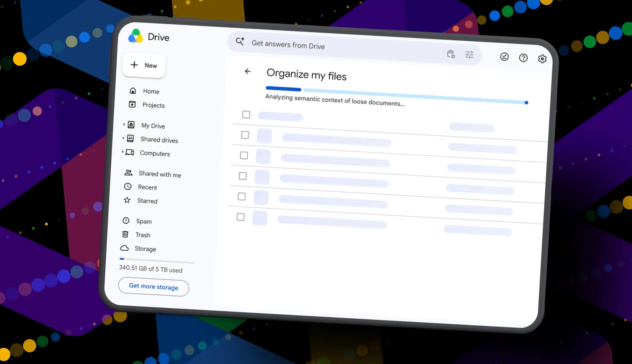Viewport: 632px width, 364px height.
Task: Click the Computers devices icon
Action: (129, 152)
